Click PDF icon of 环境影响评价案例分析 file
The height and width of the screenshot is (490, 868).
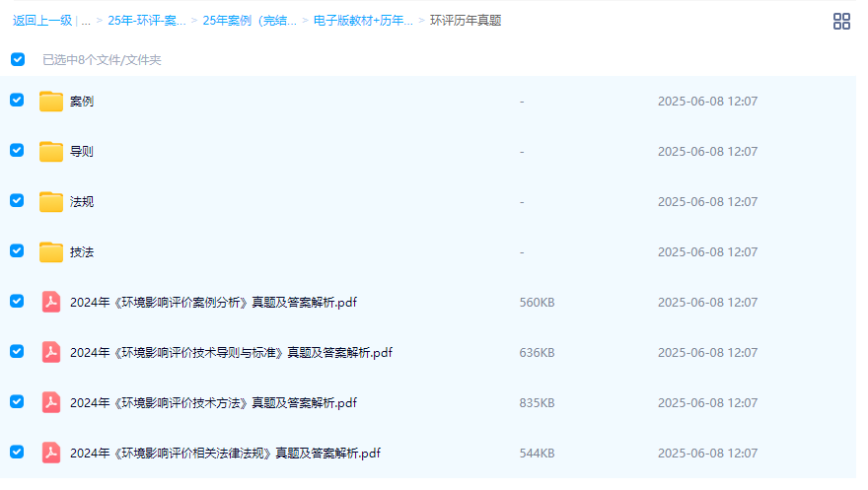[x=51, y=302]
